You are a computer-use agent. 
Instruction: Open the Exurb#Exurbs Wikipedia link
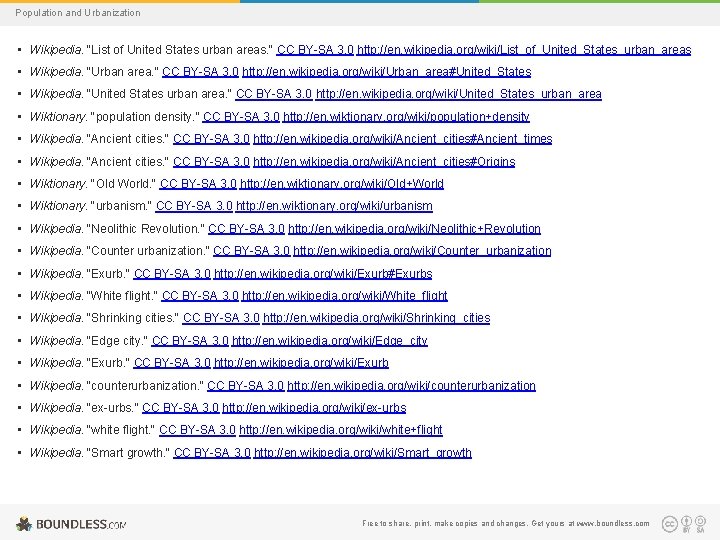click(x=323, y=274)
